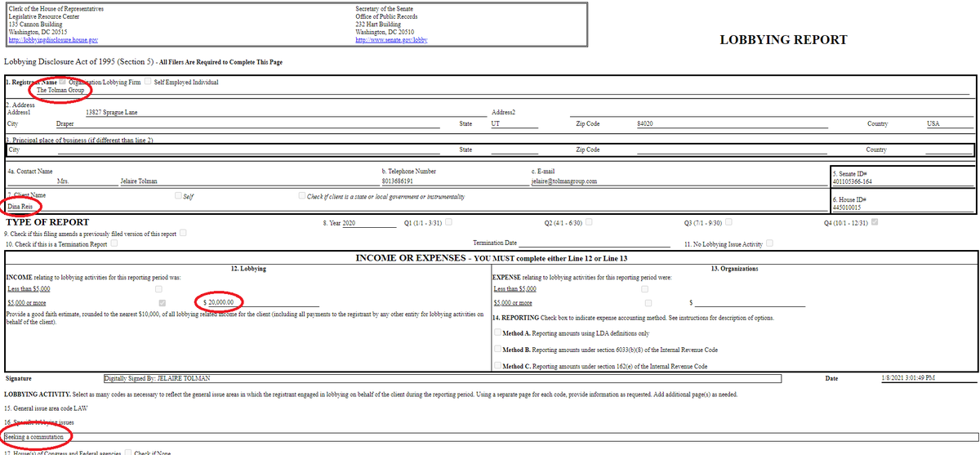Click the Zip Code field 84020
Viewport: 980px width, 455px height.
[731, 123]
